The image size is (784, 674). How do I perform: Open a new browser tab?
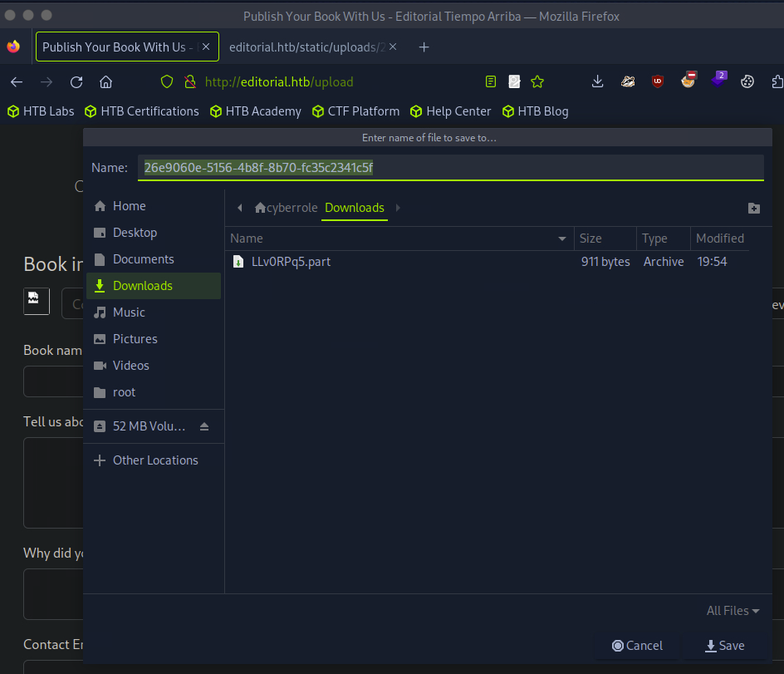tap(424, 47)
